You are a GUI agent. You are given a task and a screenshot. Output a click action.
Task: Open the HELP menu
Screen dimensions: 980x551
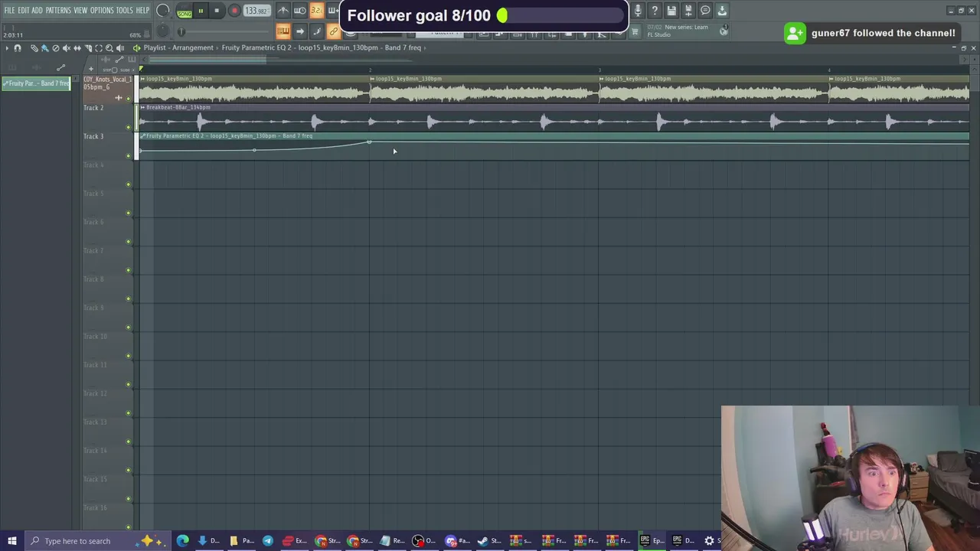pos(143,11)
